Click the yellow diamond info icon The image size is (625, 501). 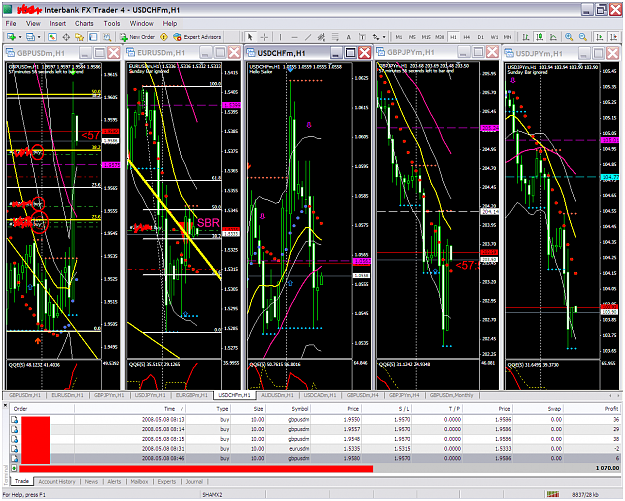(x=163, y=37)
